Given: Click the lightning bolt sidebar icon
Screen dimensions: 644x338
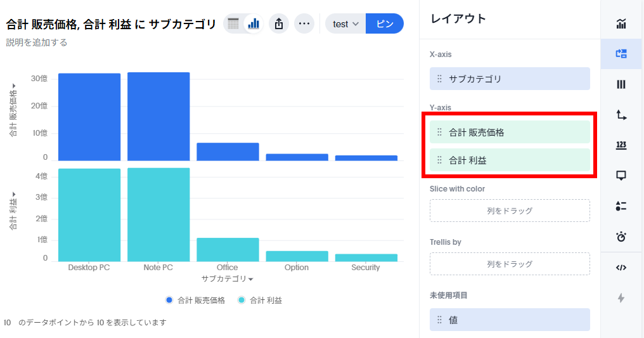Looking at the screenshot, I should (x=621, y=297).
